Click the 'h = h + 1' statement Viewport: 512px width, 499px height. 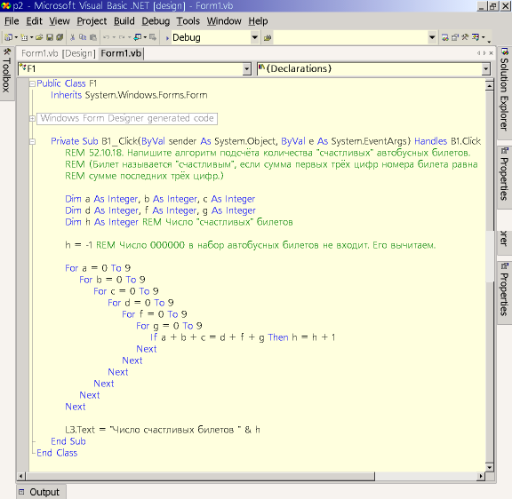point(313,338)
